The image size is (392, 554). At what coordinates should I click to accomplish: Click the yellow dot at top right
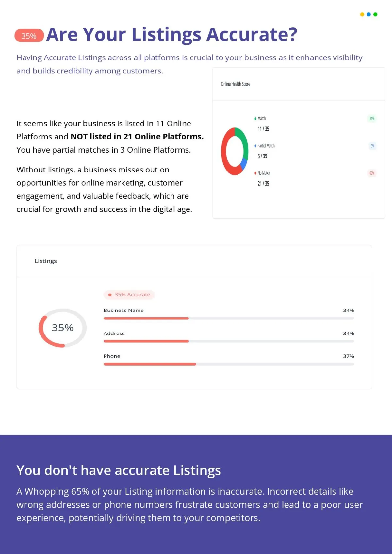tap(362, 14)
